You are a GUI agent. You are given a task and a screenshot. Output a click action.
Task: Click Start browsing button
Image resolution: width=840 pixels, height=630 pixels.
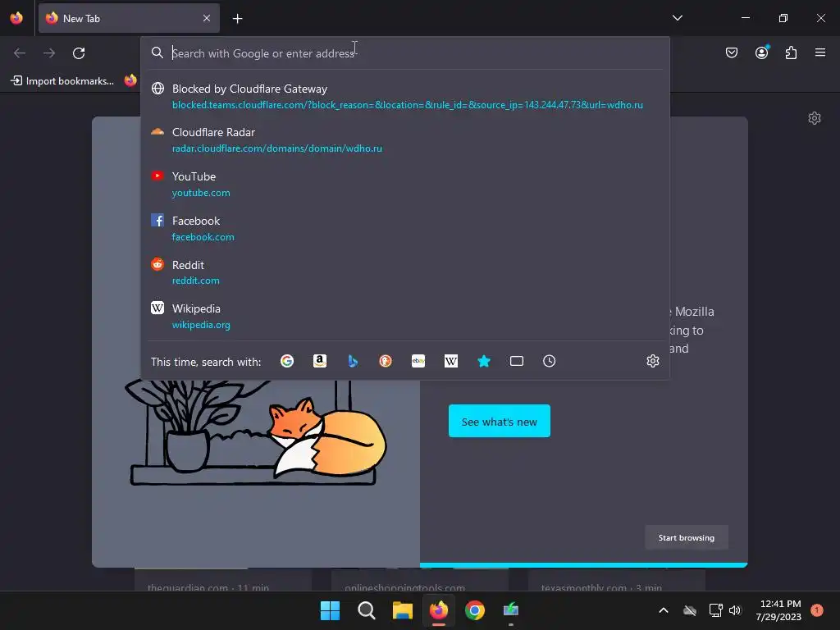click(x=687, y=537)
